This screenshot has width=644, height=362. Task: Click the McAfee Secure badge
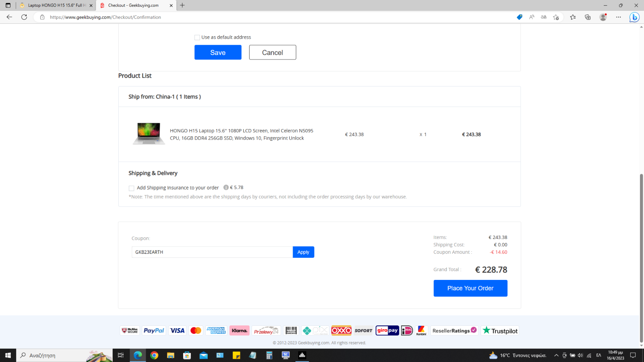click(130, 331)
